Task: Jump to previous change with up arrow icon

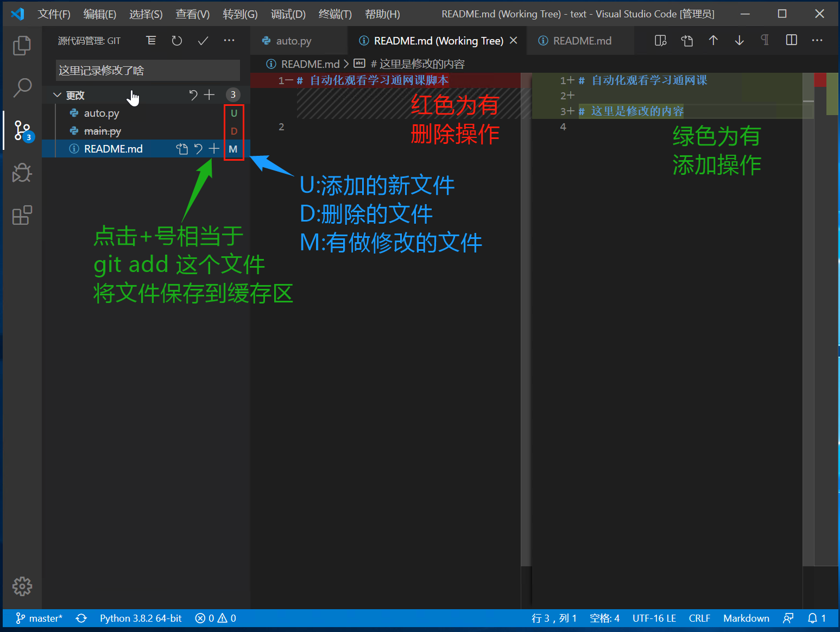Action: coord(713,40)
